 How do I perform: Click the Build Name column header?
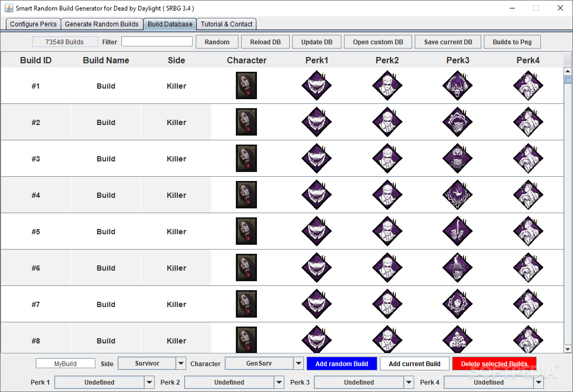coord(106,60)
